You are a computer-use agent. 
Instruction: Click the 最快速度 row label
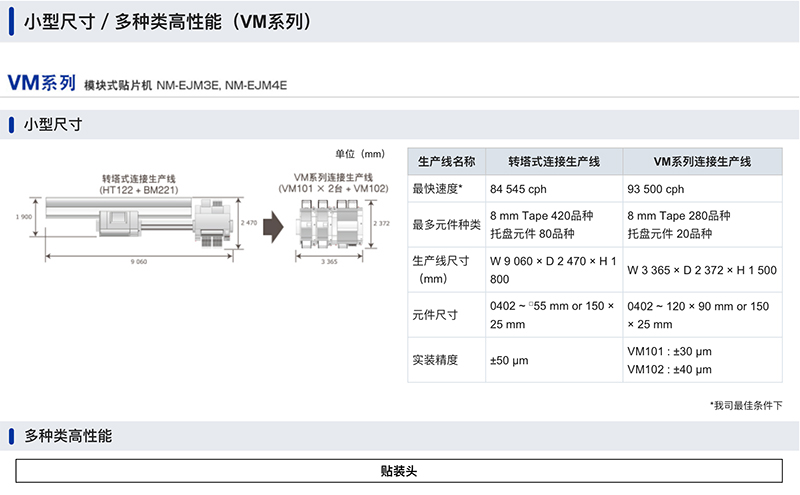point(437,189)
